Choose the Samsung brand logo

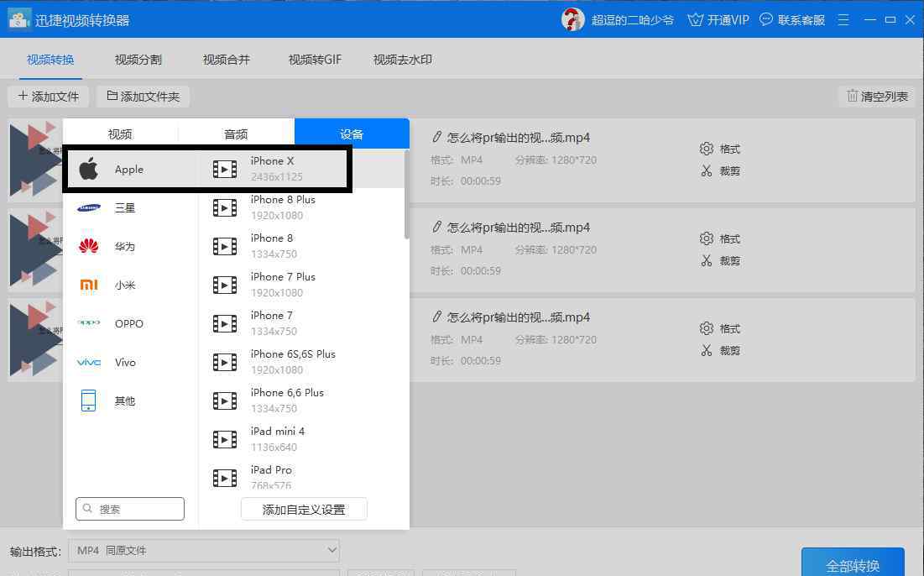pyautogui.click(x=89, y=207)
